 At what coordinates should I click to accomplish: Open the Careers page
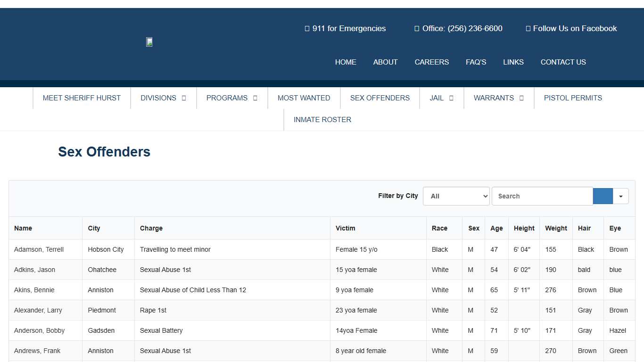pos(431,62)
